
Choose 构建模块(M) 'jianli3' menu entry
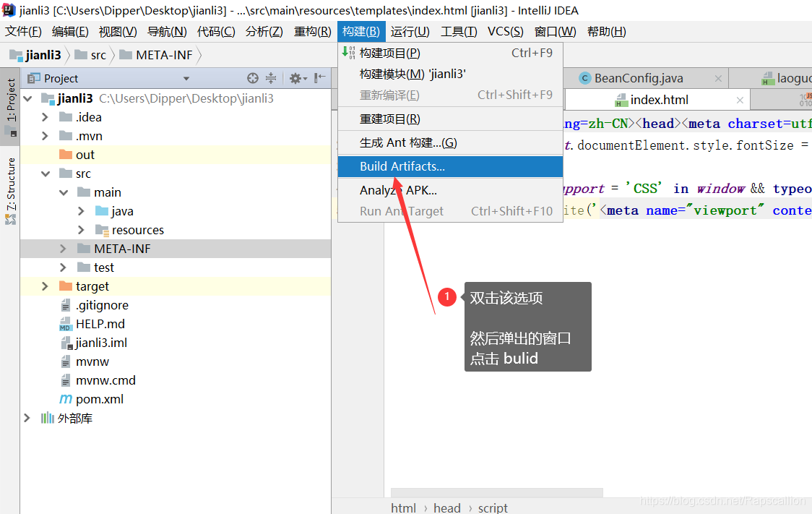pyautogui.click(x=451, y=74)
